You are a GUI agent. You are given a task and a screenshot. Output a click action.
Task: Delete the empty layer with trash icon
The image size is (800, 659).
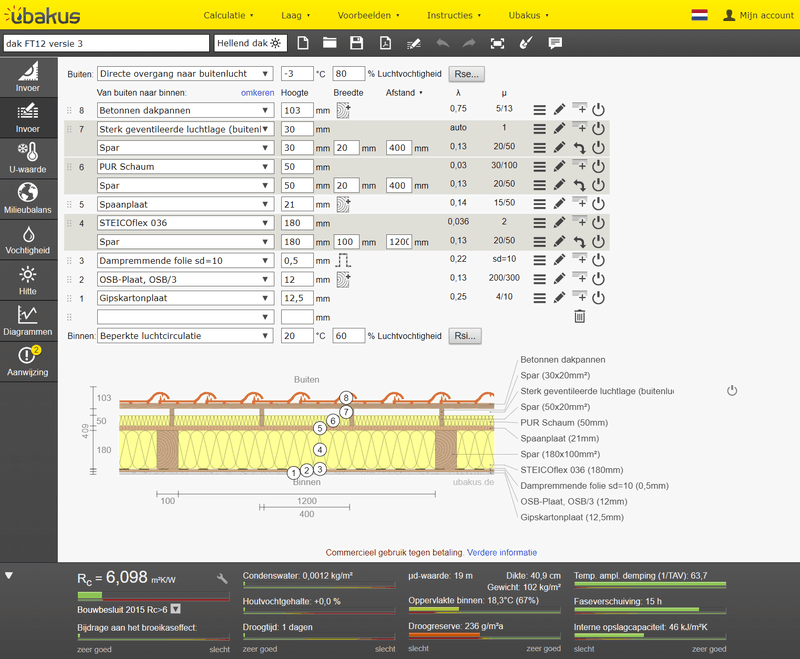click(x=579, y=317)
